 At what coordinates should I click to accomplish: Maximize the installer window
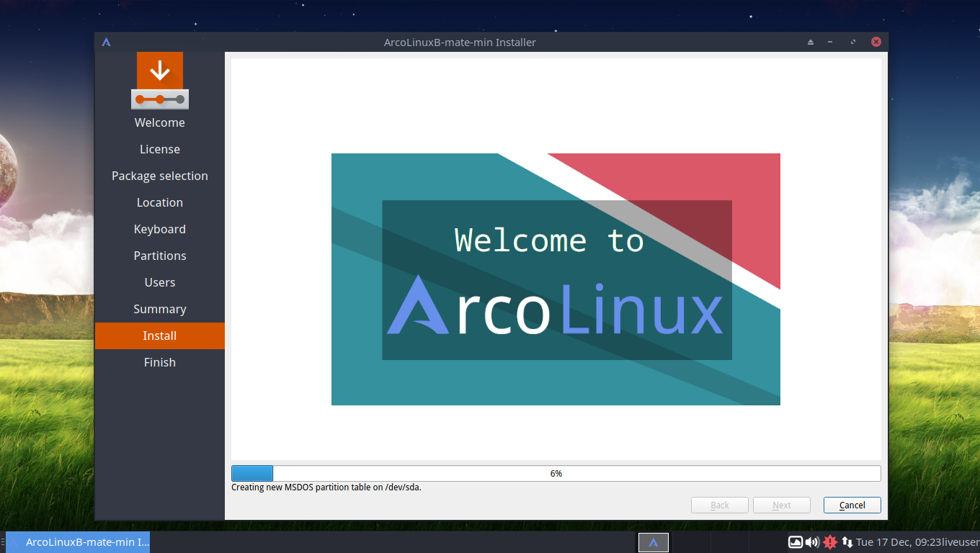(853, 42)
